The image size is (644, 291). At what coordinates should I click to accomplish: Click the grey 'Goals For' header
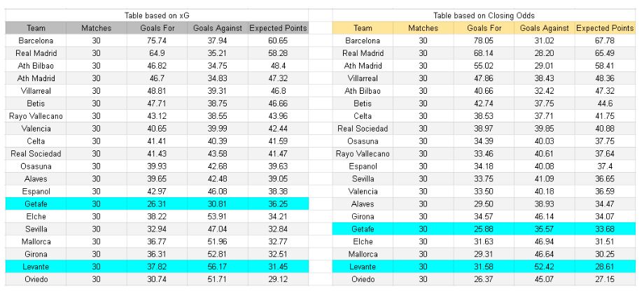point(156,28)
